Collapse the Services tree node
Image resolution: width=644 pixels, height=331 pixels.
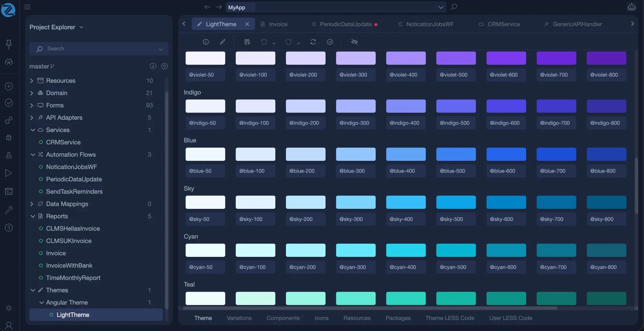coord(33,130)
